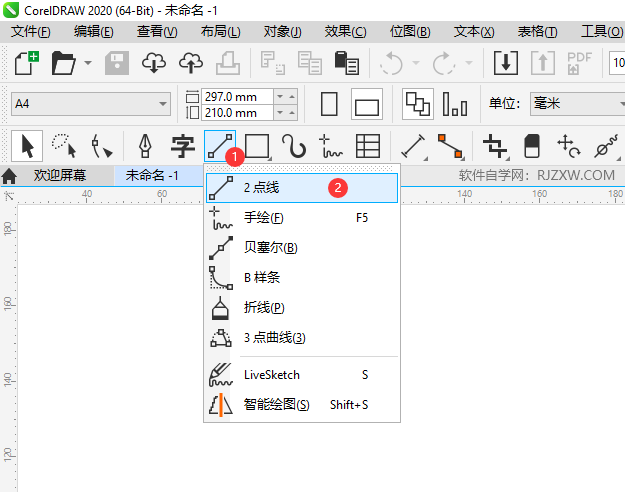Switch to the 欢迎屏幕 tab

59,175
